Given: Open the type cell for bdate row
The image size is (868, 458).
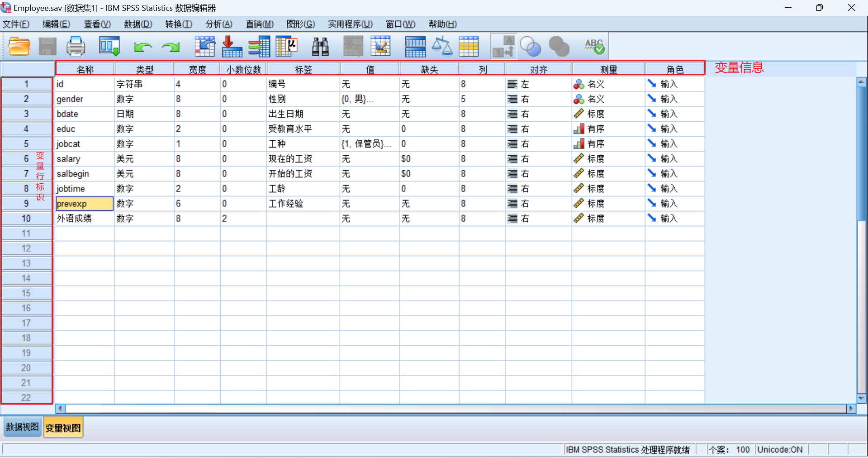Looking at the screenshot, I should click(x=144, y=114).
